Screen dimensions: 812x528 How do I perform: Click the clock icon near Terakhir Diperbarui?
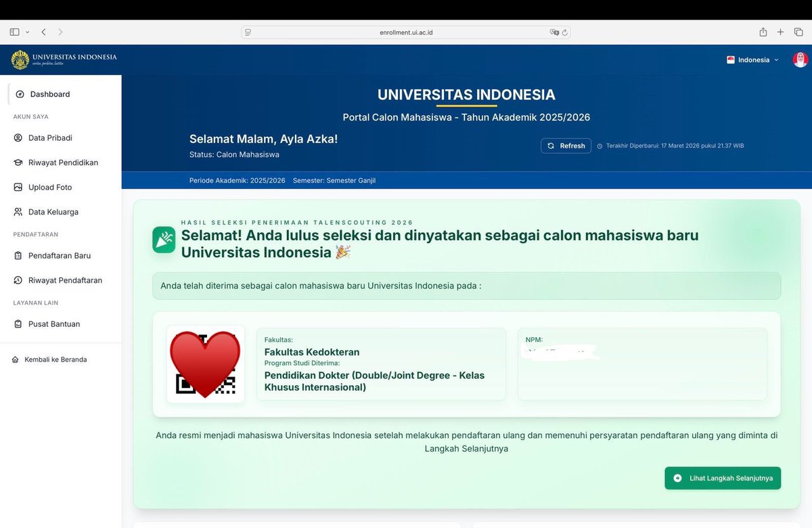[x=600, y=146]
